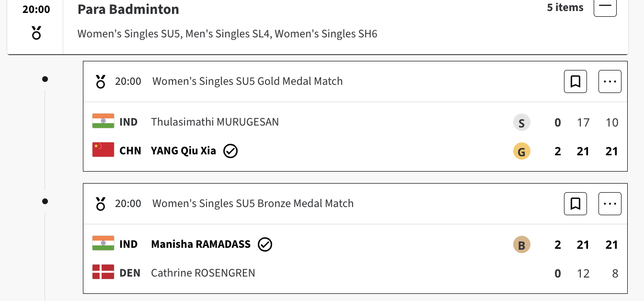The image size is (644, 301).
Task: Open Cathrine ROSENGREN athlete link
Action: coord(203,273)
